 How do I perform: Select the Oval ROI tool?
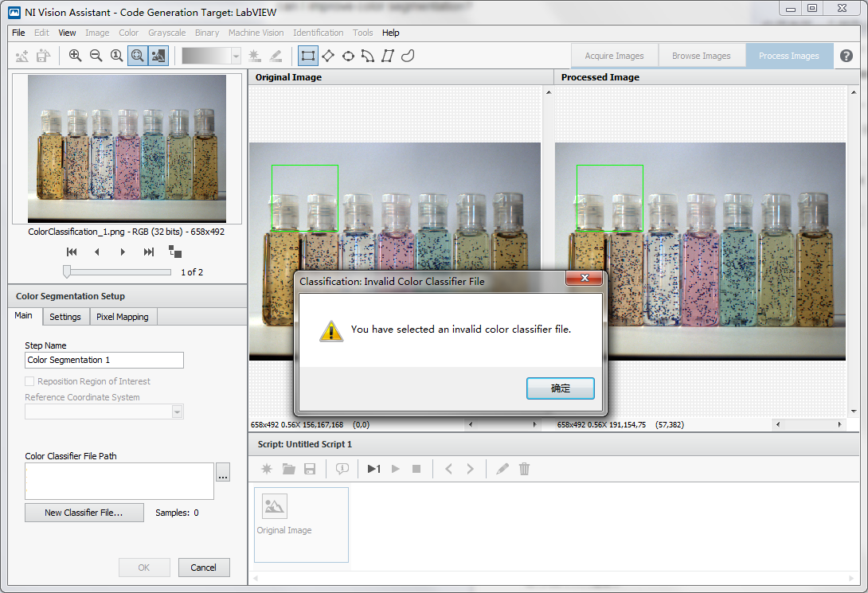348,56
